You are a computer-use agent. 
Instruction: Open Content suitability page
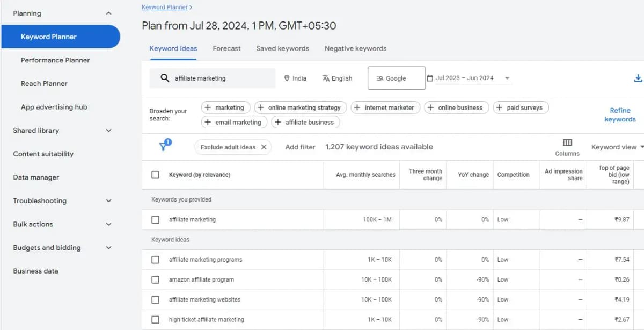[x=43, y=154]
